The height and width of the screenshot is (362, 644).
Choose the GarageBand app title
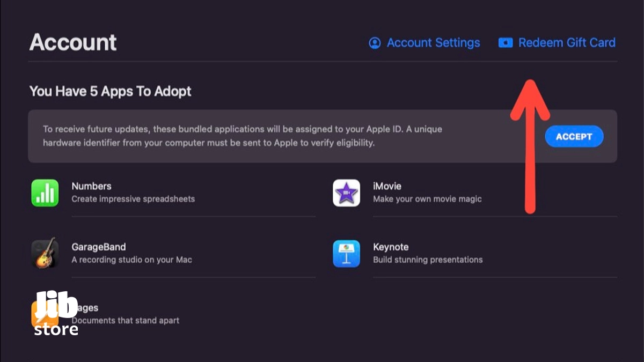pyautogui.click(x=98, y=247)
